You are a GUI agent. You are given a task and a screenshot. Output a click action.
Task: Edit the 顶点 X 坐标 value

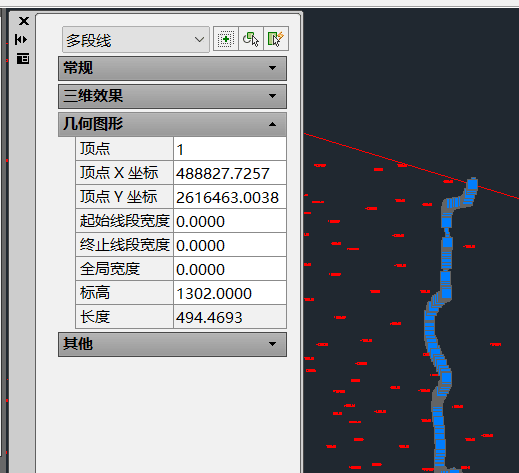tap(230, 173)
